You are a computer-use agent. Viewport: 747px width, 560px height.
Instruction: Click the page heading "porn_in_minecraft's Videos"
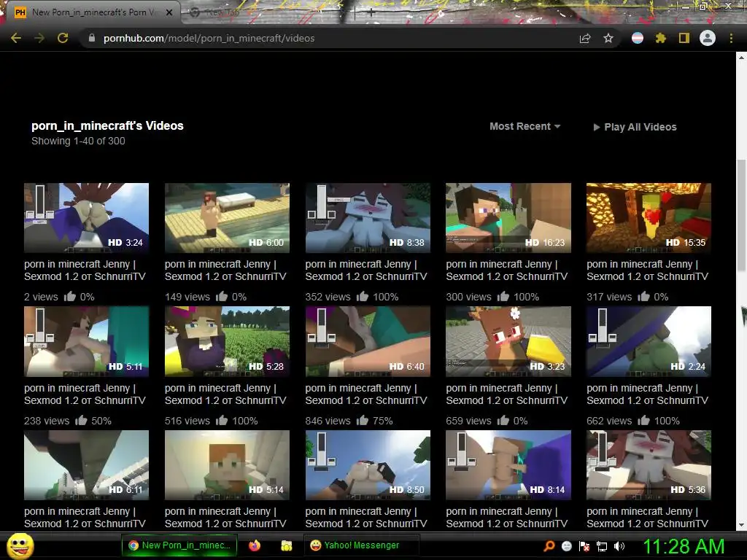click(x=107, y=125)
